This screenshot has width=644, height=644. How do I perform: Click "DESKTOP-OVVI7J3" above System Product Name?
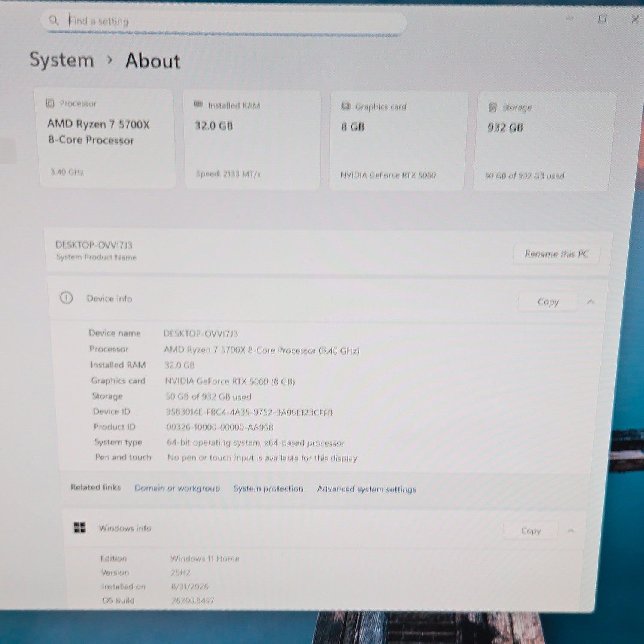(x=94, y=245)
